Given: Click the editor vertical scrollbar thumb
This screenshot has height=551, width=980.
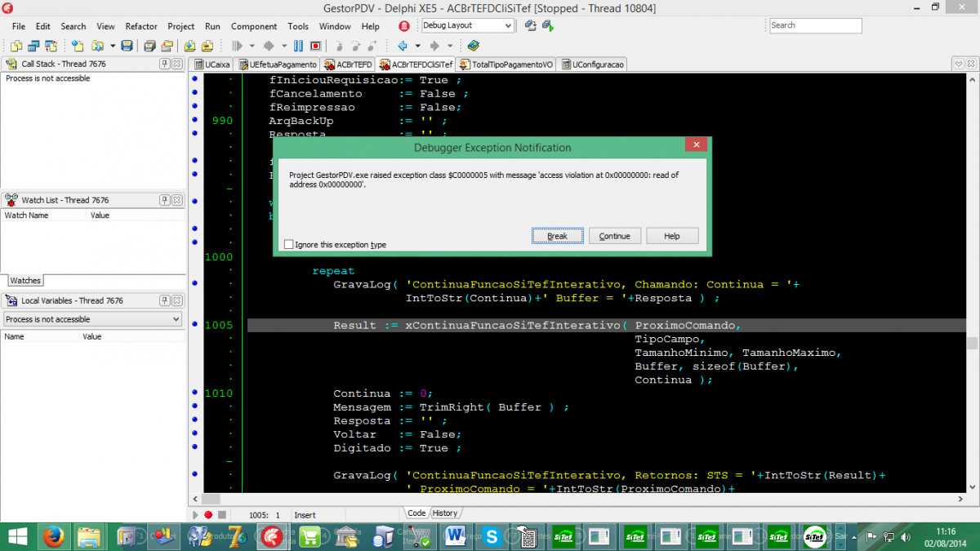Looking at the screenshot, I should pyautogui.click(x=972, y=344).
